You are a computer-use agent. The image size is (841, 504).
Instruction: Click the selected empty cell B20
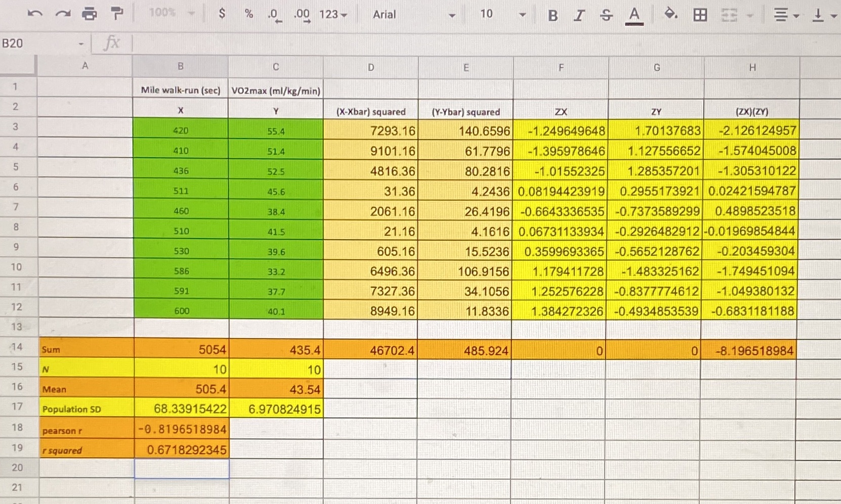point(182,469)
